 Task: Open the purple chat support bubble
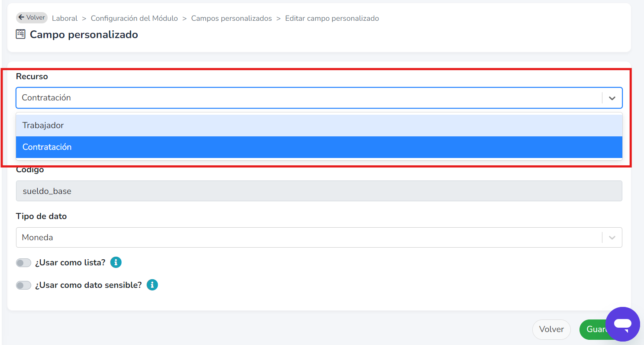pyautogui.click(x=622, y=324)
